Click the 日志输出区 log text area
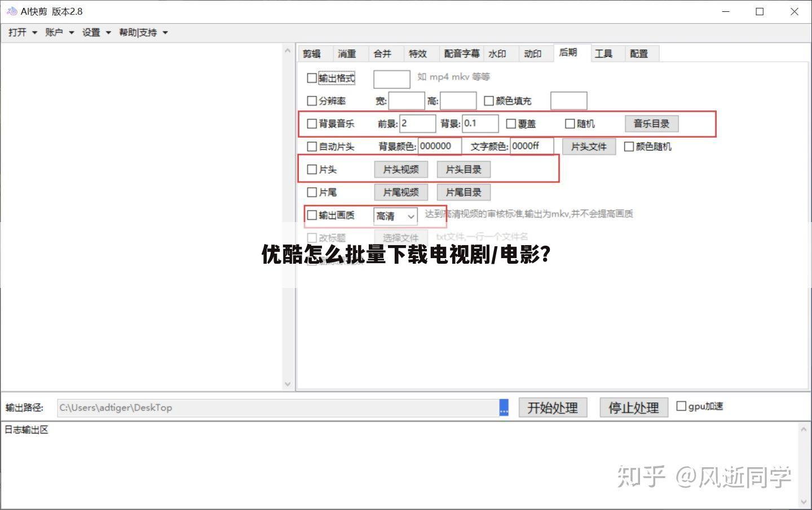Viewport: 812px width, 510px height. [399, 465]
